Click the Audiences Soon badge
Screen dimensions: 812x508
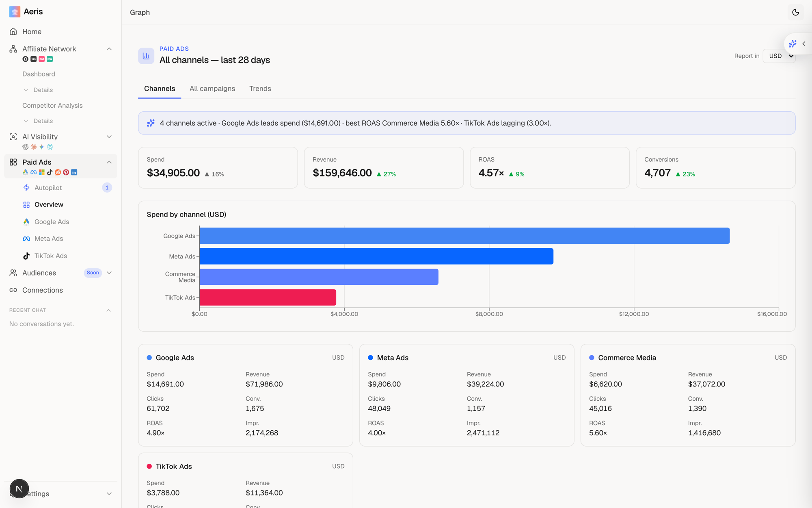(x=93, y=273)
